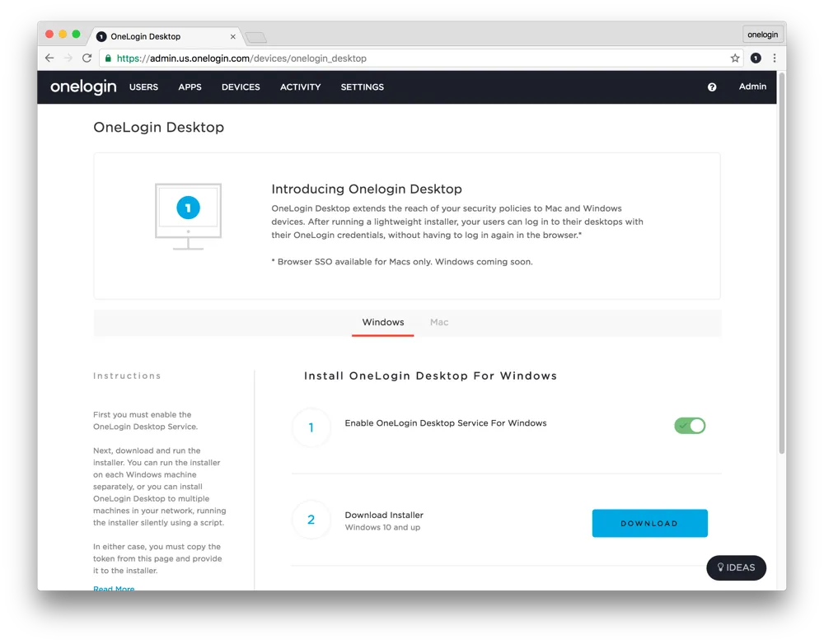The image size is (824, 644).
Task: Click the OneLogin logo in navbar
Action: coord(83,87)
